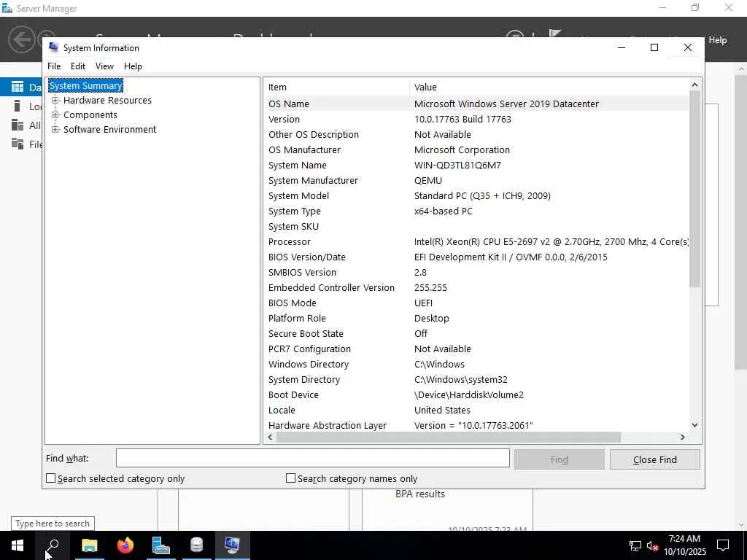The height and width of the screenshot is (560, 747).
Task: Enable Search selected category only
Action: point(50,478)
